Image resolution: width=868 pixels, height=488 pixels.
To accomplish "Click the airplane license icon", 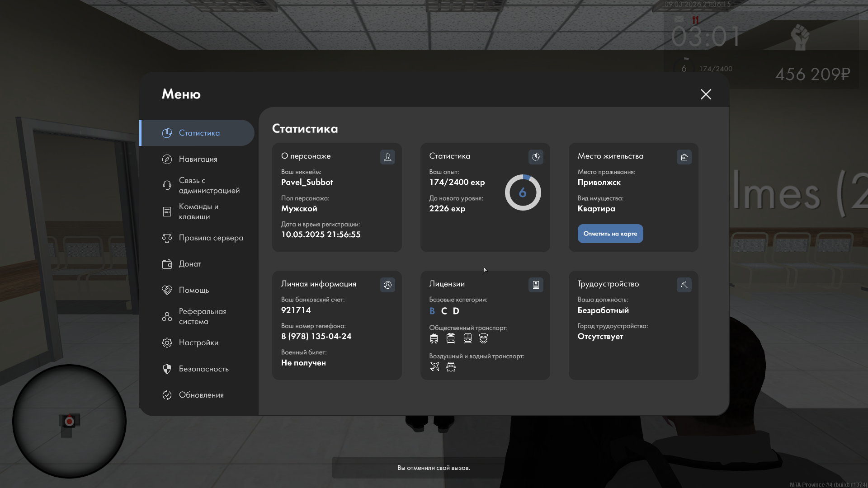I will click(x=434, y=367).
